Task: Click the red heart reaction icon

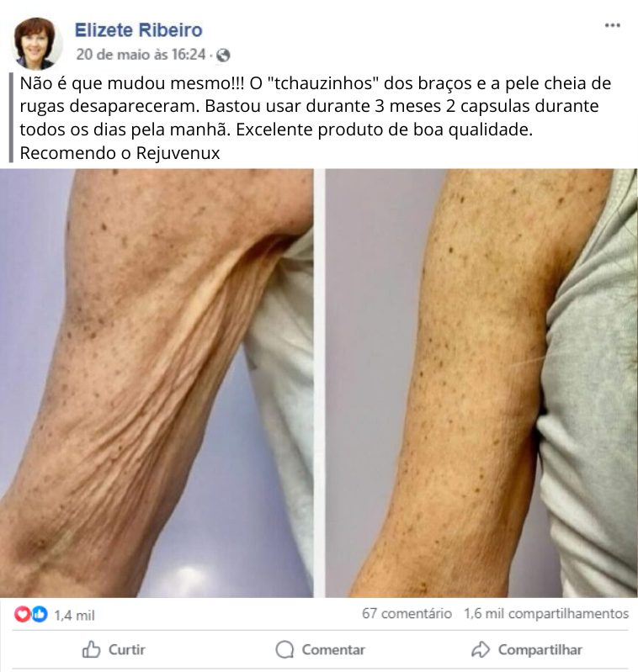Action: (x=22, y=615)
